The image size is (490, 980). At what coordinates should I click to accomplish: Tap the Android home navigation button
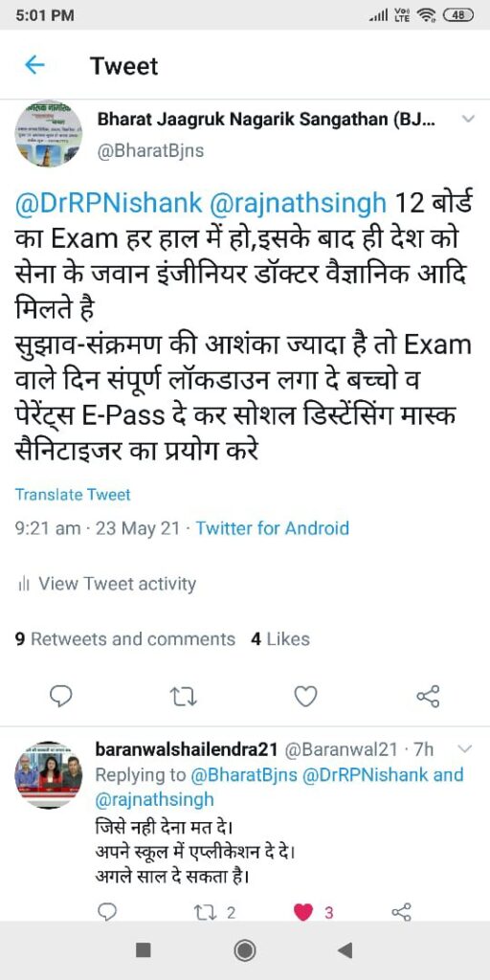pyautogui.click(x=244, y=951)
